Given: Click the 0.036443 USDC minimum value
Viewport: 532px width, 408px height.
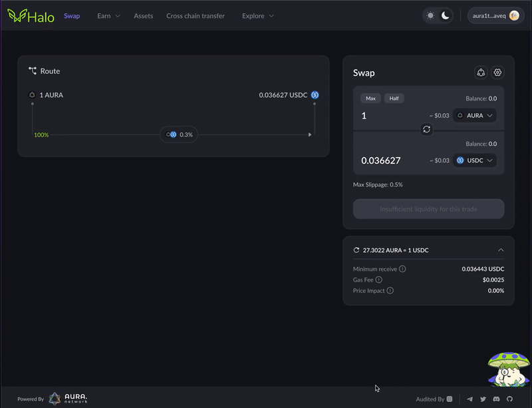Looking at the screenshot, I should 483,269.
